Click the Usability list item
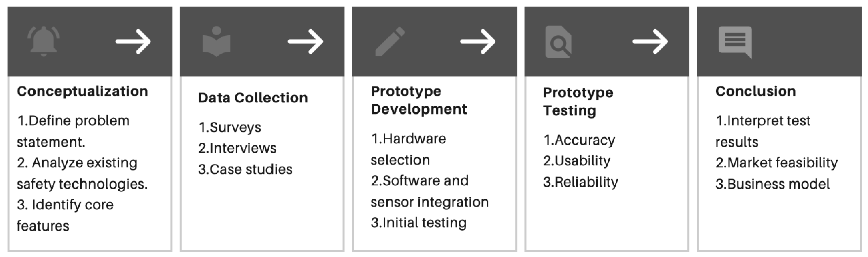868x257 pixels. 577,161
